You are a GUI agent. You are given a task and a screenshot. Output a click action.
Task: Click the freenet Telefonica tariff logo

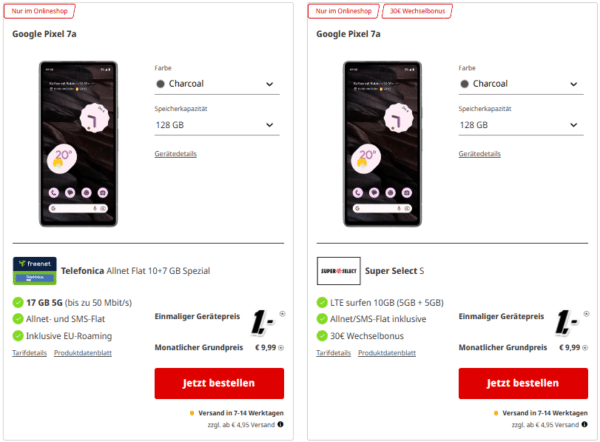coord(34,271)
